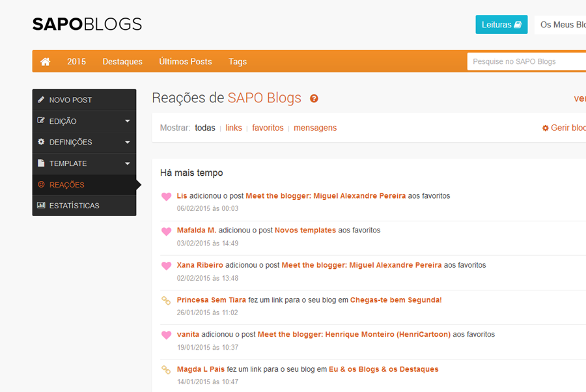Open the Novos templates post link
The width and height of the screenshot is (586, 392).
click(x=305, y=231)
